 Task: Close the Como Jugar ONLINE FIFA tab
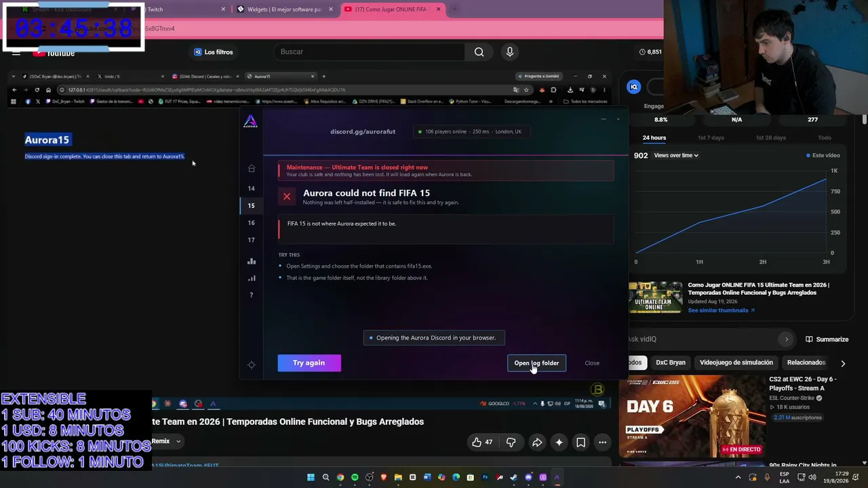[x=439, y=9]
